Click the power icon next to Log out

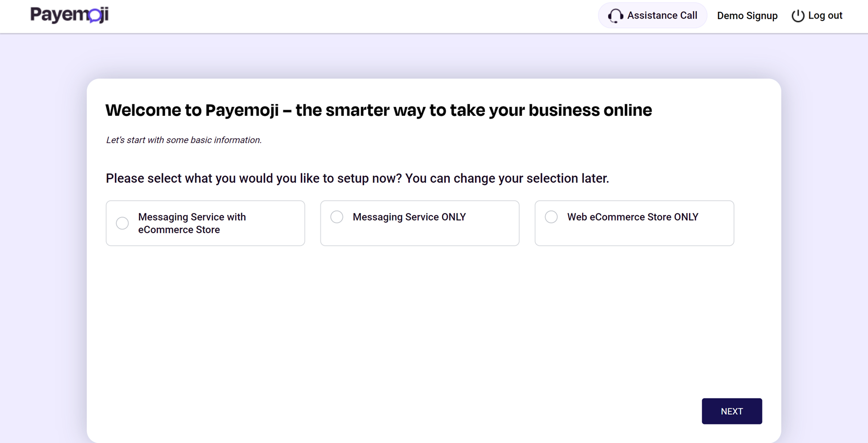798,16
